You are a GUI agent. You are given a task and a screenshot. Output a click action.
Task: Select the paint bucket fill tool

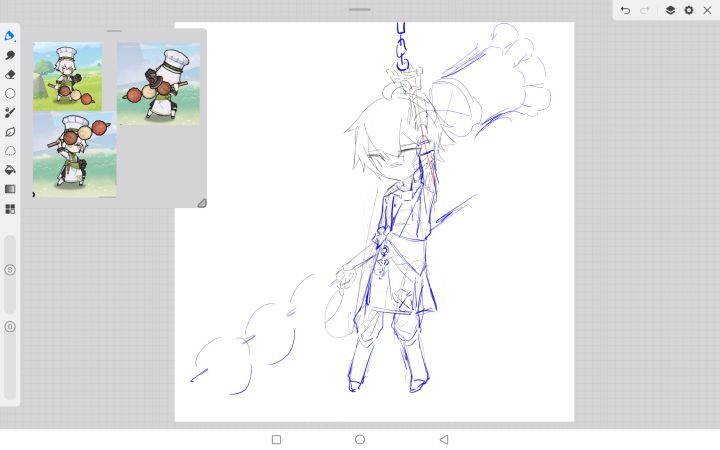(x=10, y=170)
